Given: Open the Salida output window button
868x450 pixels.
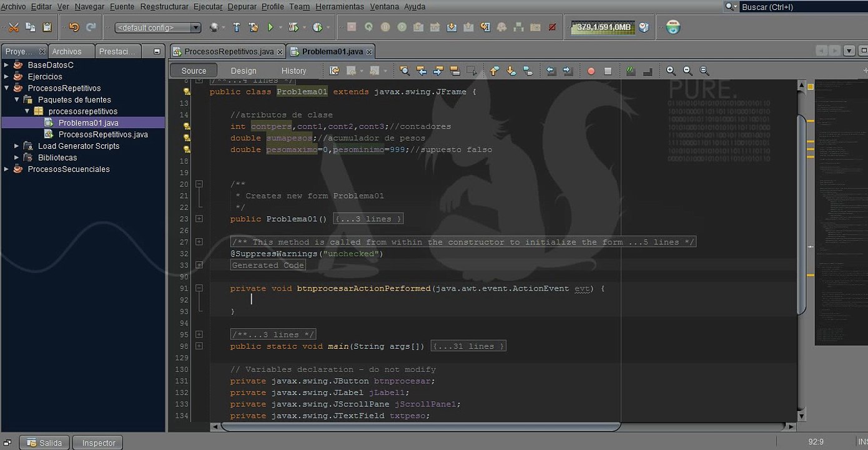Looking at the screenshot, I should click(x=44, y=442).
